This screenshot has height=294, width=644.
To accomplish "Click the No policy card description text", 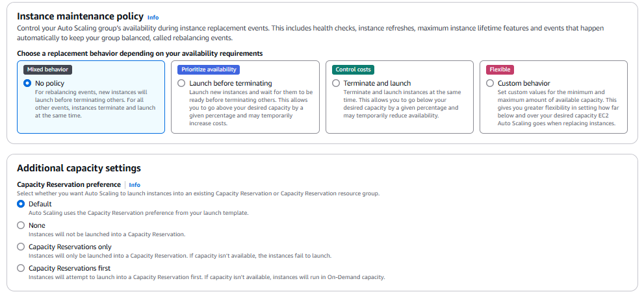I will 91,104.
